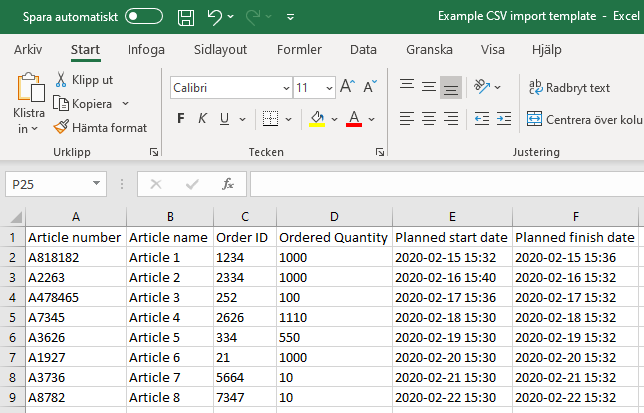Switch to the Infoga tab
Image resolution: width=644 pixels, height=413 pixels.
point(147,49)
